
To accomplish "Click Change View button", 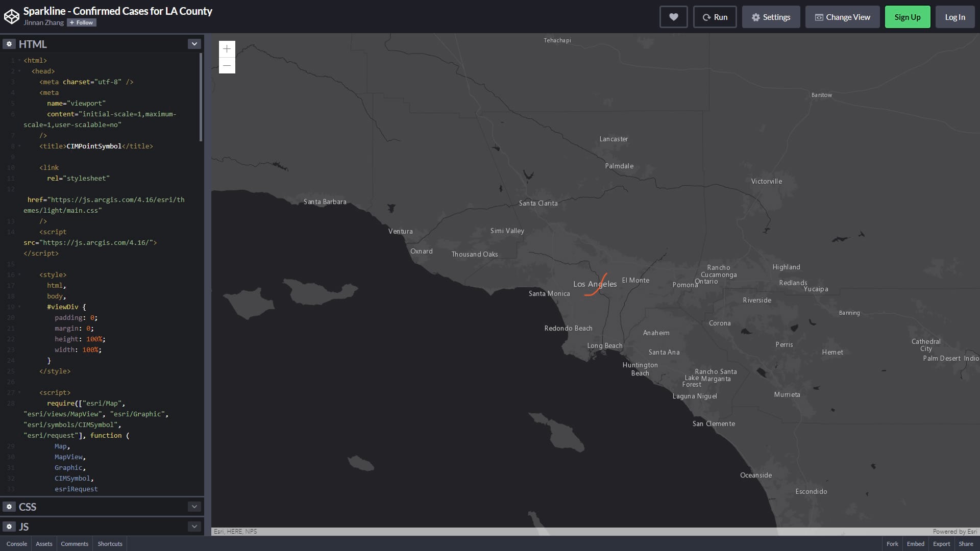I will click(842, 17).
